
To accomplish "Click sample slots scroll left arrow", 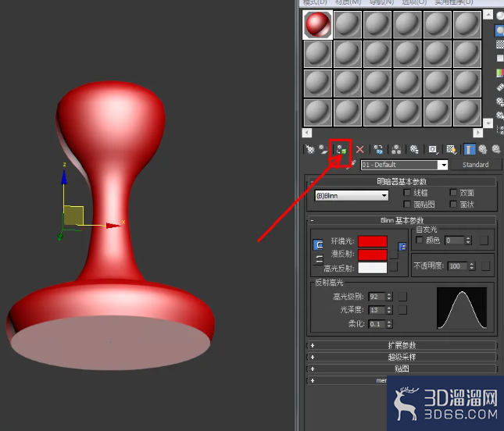I will click(307, 132).
